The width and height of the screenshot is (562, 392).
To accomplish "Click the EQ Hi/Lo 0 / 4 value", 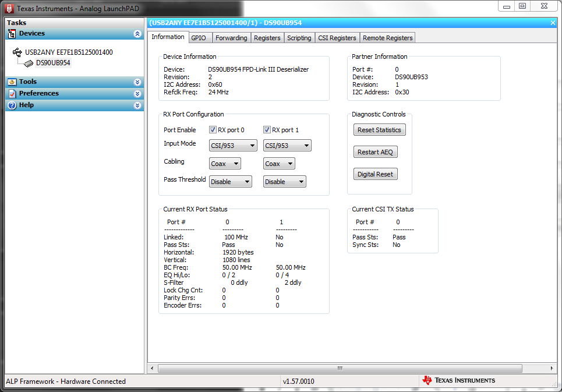I will 282,275.
